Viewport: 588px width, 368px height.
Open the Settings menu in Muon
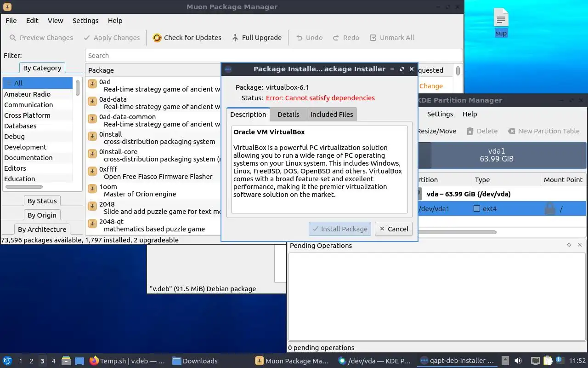tap(85, 21)
